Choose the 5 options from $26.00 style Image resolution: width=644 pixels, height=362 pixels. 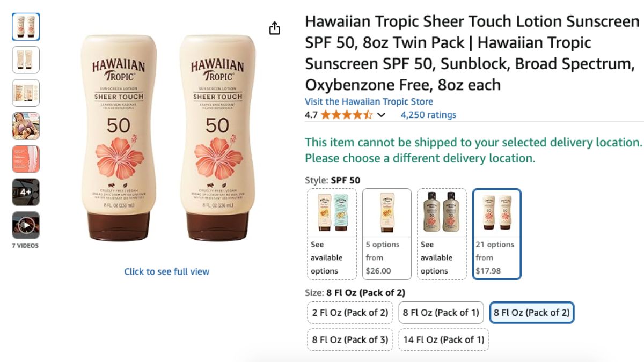[x=387, y=234]
